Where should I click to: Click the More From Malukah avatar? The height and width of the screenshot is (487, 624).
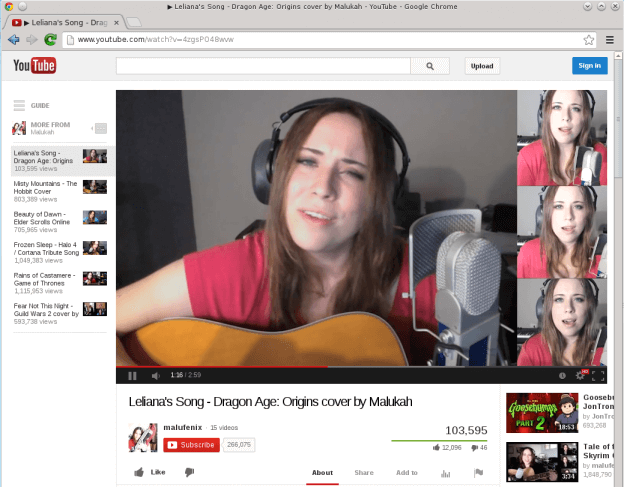point(19,128)
